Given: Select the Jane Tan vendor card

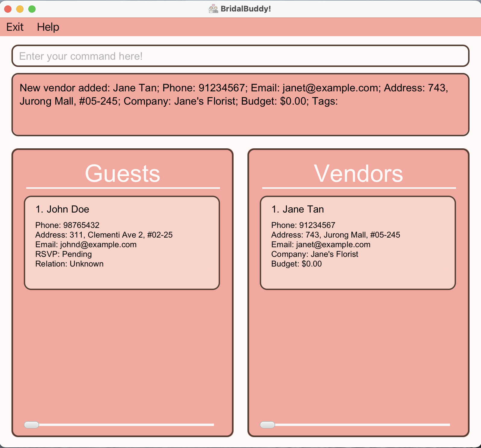Looking at the screenshot, I should click(358, 243).
